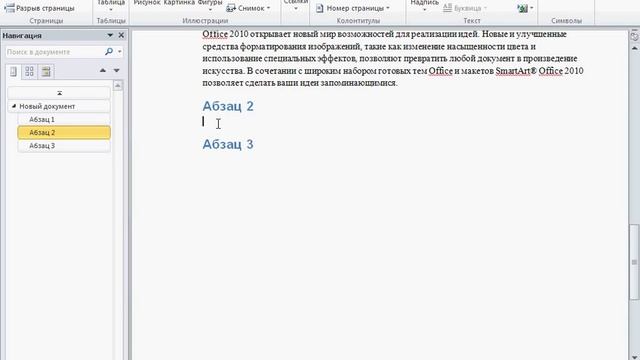
Task: Select Абзац 2 in navigation pane
Action: 64,132
